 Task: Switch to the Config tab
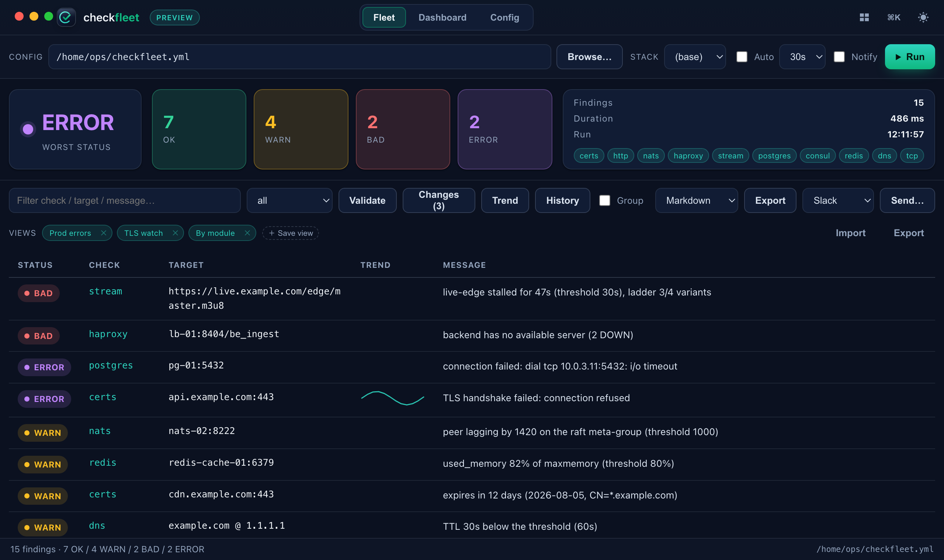(504, 17)
